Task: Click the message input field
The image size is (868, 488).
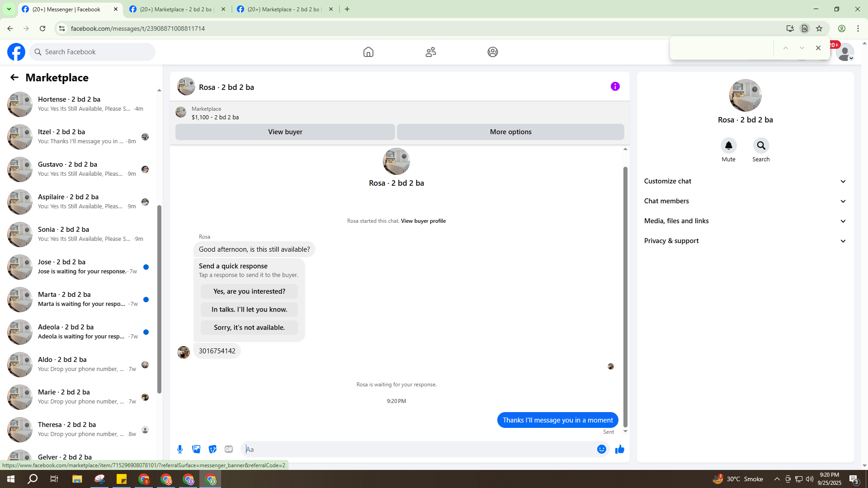Action: 416,449
